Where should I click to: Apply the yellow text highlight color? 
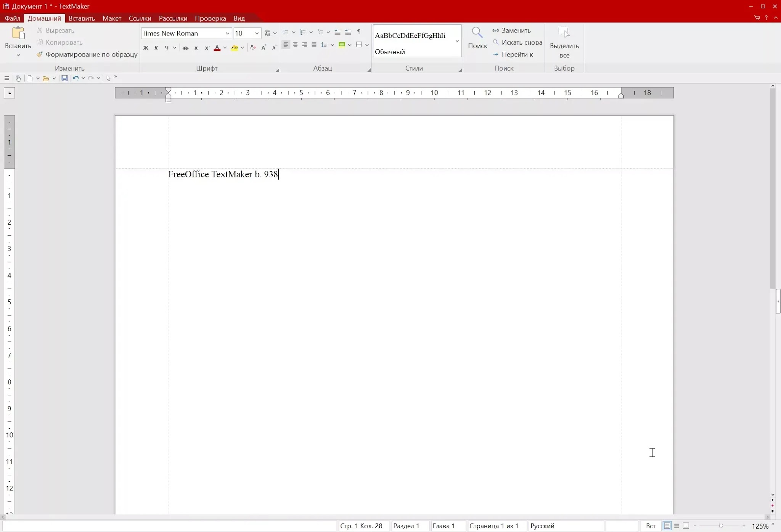(x=235, y=48)
